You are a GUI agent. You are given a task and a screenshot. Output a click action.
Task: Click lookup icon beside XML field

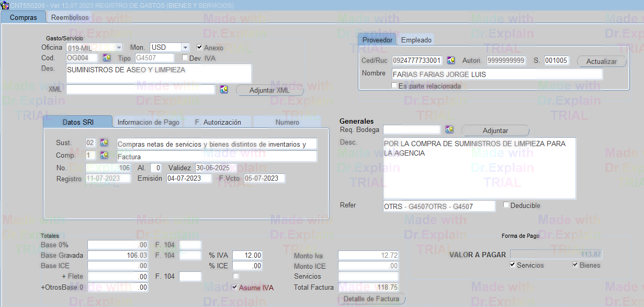pyautogui.click(x=224, y=90)
